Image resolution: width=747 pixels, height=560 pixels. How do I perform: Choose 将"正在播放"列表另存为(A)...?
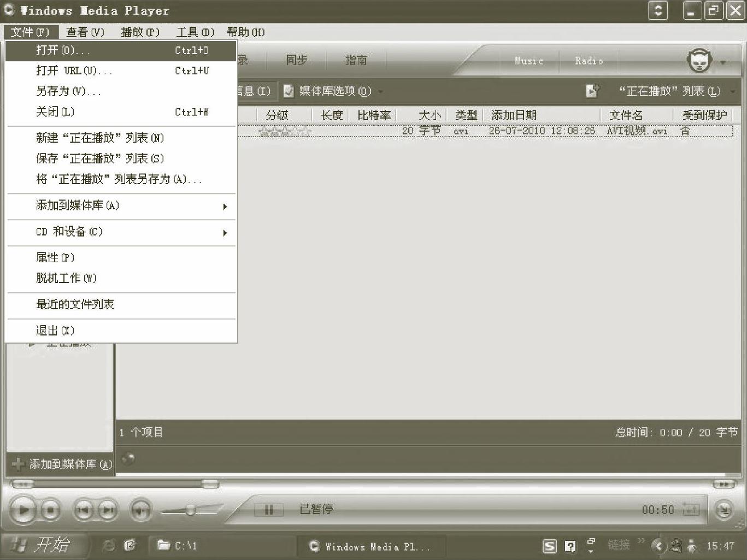point(121,180)
